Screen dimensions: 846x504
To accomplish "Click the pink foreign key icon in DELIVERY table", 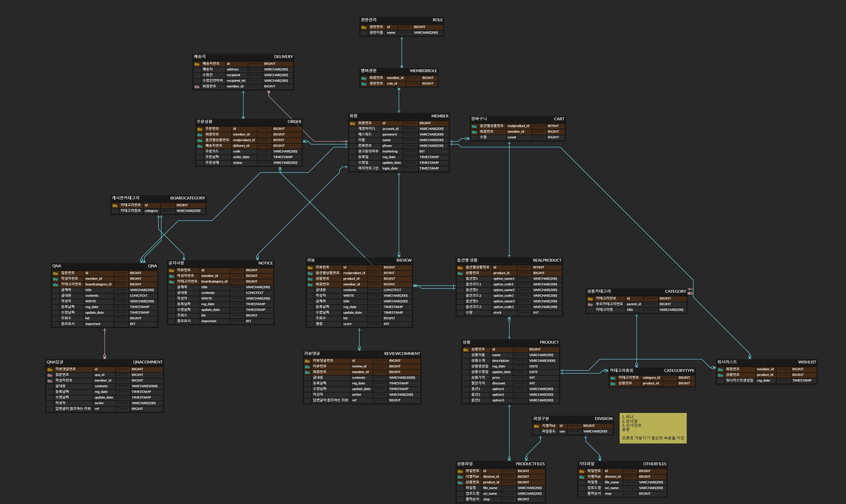I will [x=197, y=87].
